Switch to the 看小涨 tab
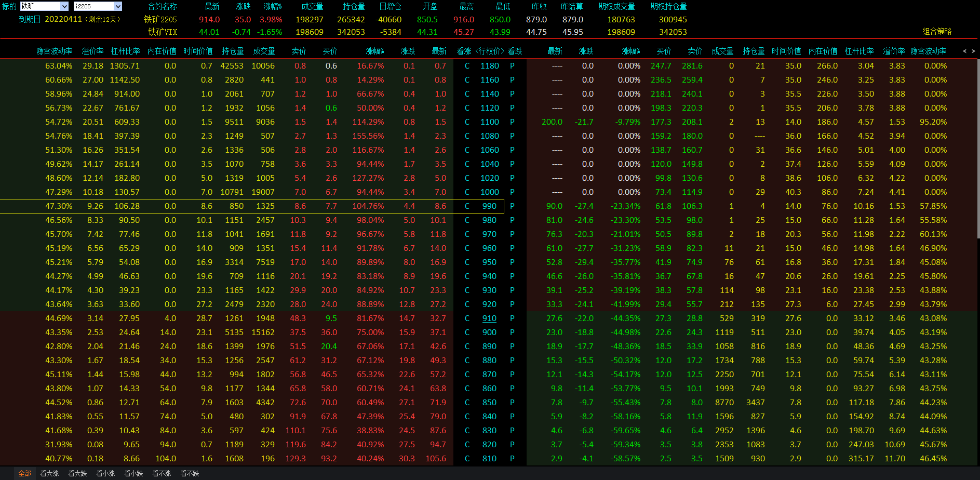The image size is (980, 480). (106, 473)
